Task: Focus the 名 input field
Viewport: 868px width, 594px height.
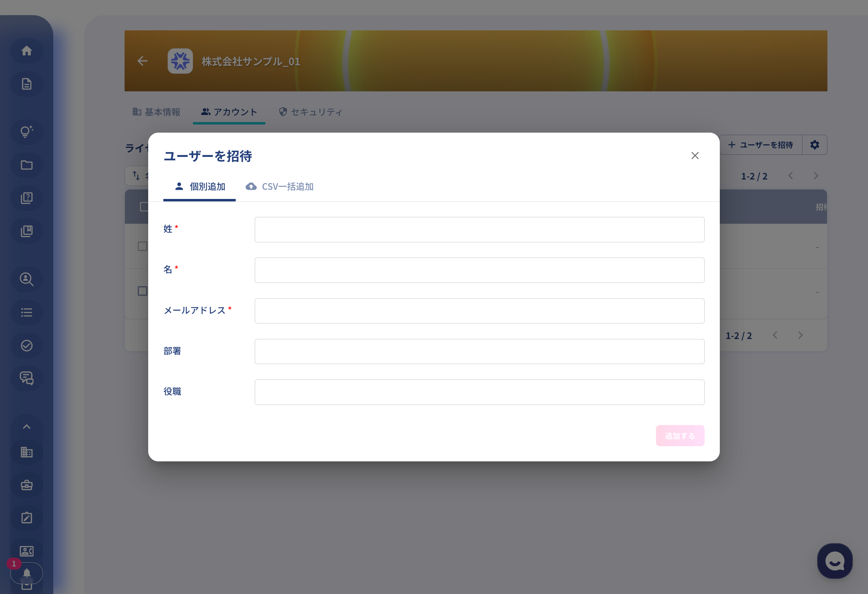Action: pyautogui.click(x=480, y=270)
